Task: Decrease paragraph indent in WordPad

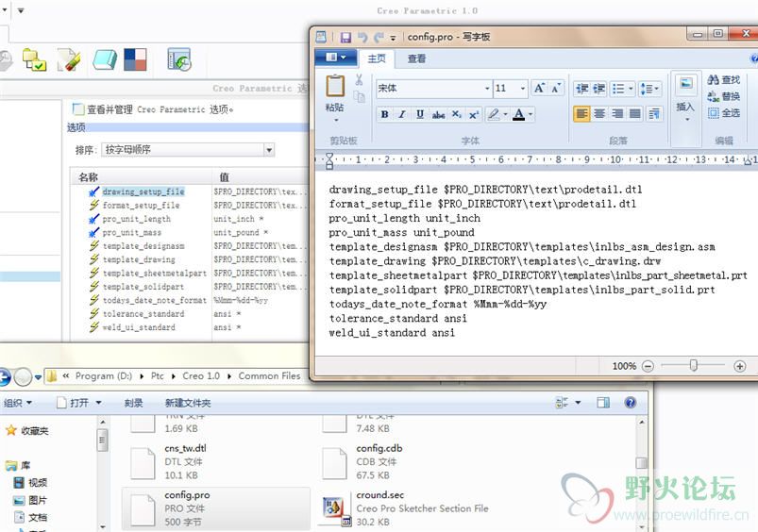Action: pos(581,89)
